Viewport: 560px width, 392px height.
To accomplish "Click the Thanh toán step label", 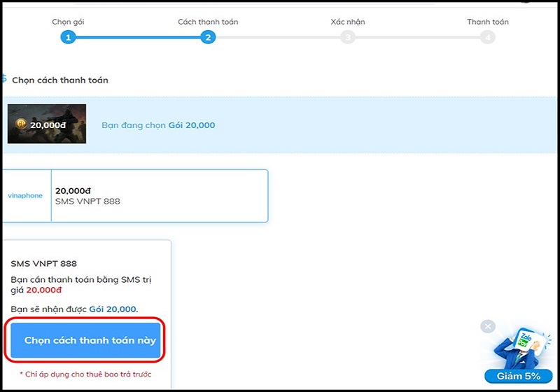I will click(487, 22).
